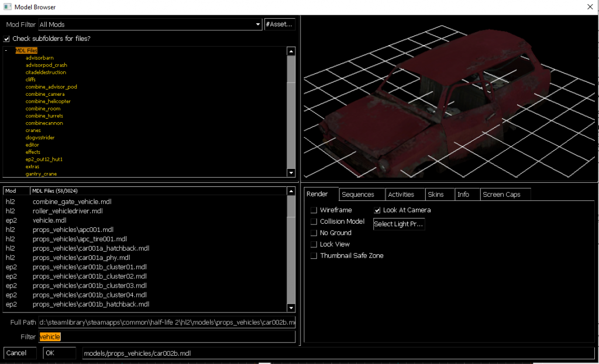Image resolution: width=599 pixels, height=364 pixels.
Task: Open the Skins tab
Action: pos(439,194)
